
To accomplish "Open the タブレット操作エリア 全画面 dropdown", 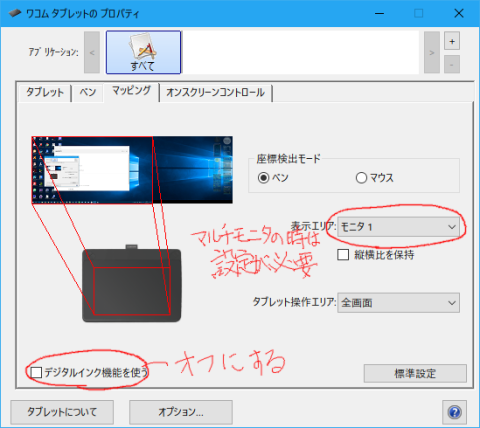I will [x=398, y=303].
